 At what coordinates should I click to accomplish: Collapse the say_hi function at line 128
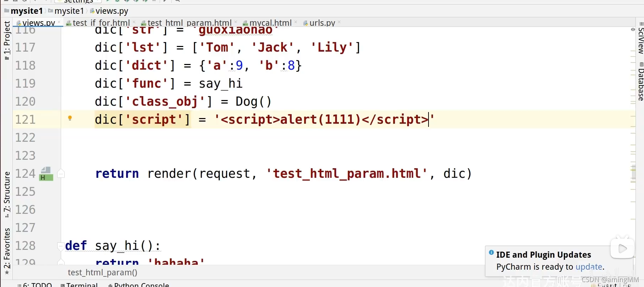tap(61, 246)
